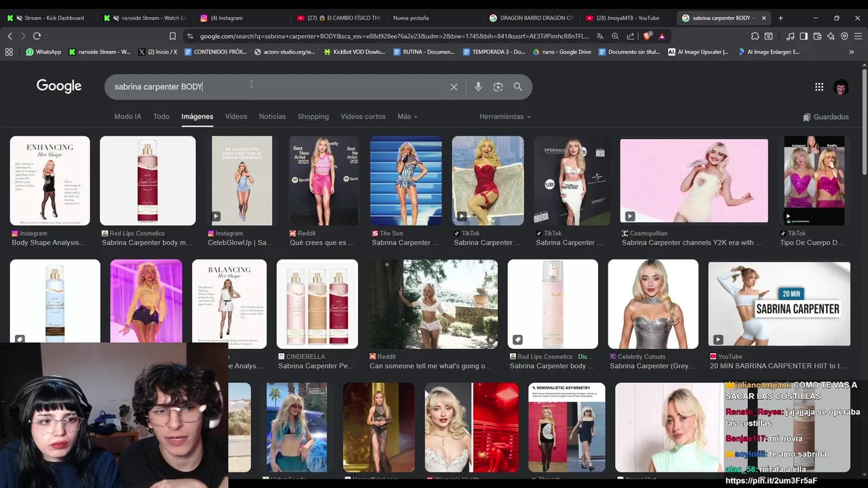
Task: Clear the search box with the X
Action: pos(454,87)
